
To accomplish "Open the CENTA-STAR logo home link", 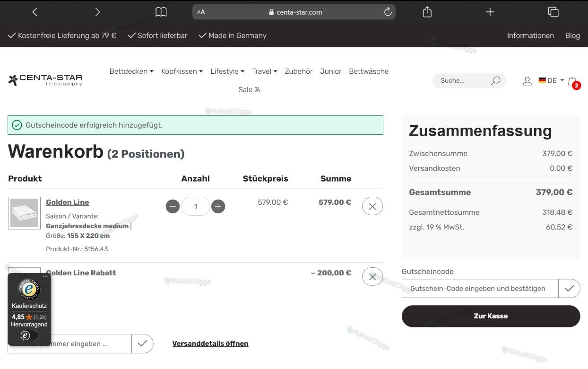I will pyautogui.click(x=45, y=80).
